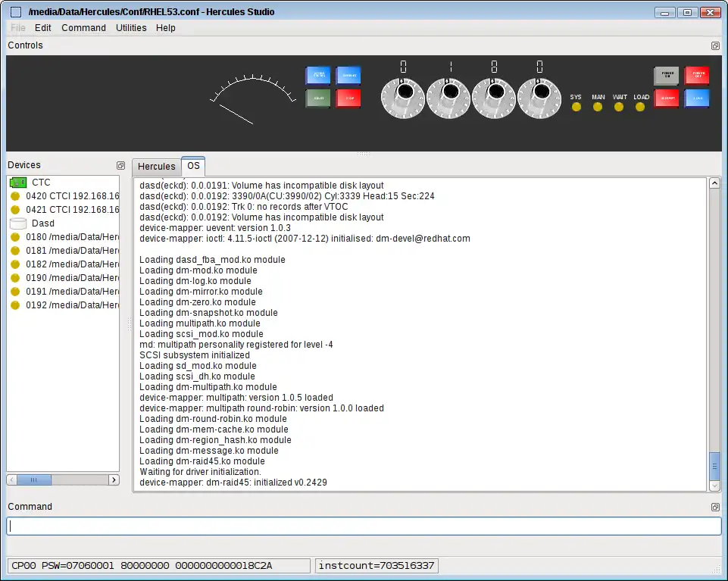
Task: Click the LOAD indicator light
Action: (640, 107)
